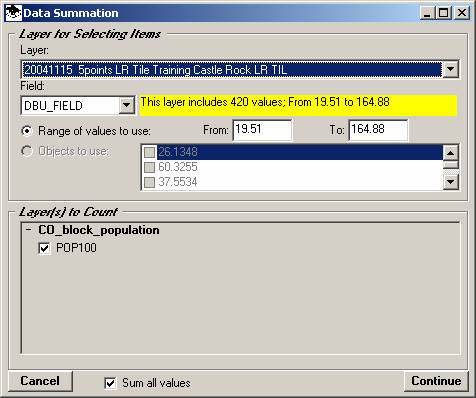
Task: Click the Data Summation title bar app icon
Action: (x=13, y=13)
